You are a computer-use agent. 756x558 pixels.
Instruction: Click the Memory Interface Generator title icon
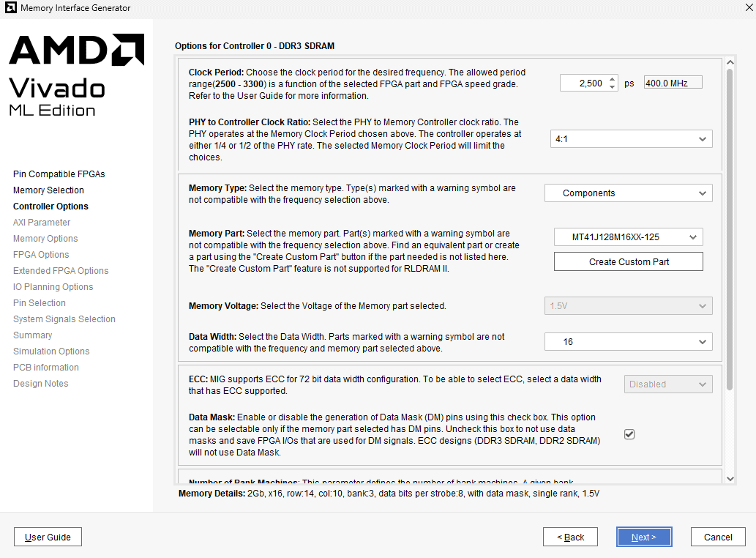[x=11, y=9]
